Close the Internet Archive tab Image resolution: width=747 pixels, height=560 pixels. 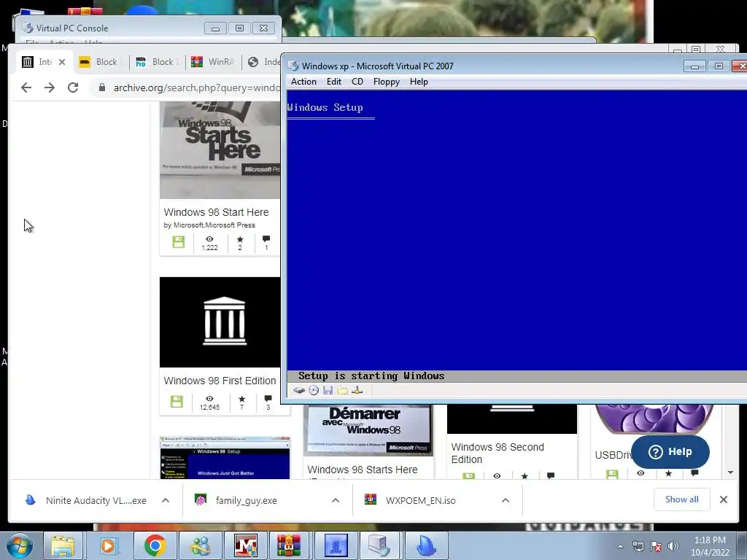coord(62,62)
